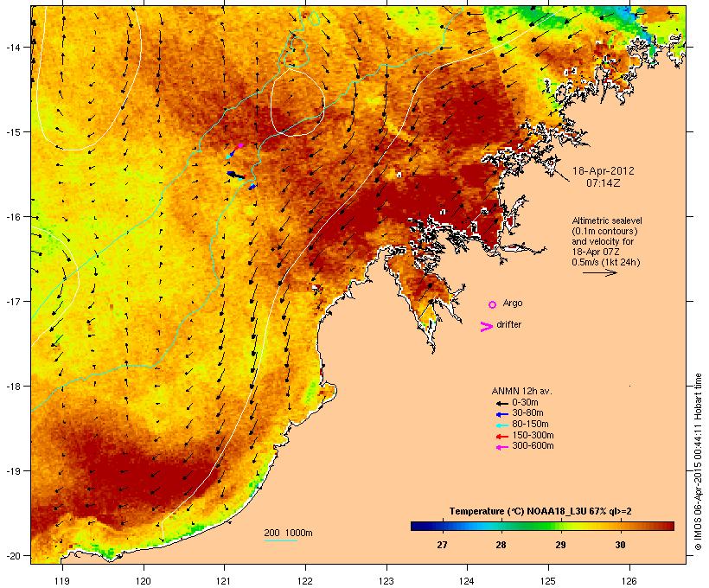
Task: Select the blue 30-80m arrow in legend
Action: (x=501, y=414)
